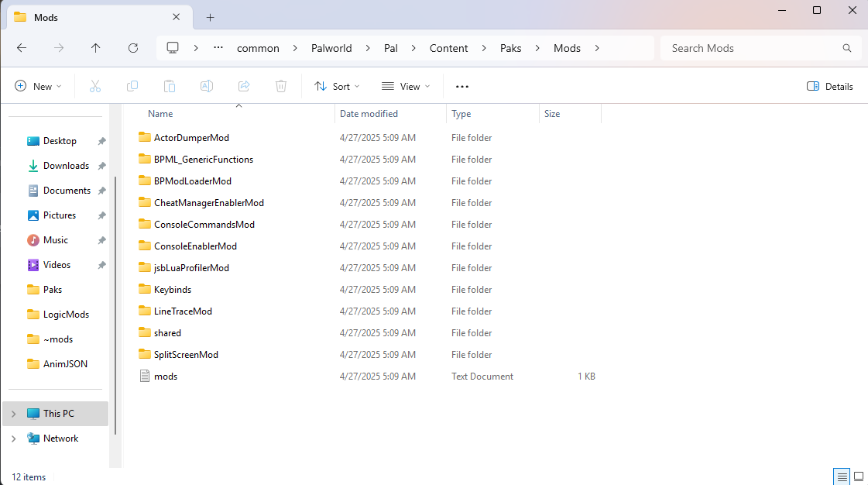Toggle the Details pane
The height and width of the screenshot is (485, 868).
[x=830, y=86]
